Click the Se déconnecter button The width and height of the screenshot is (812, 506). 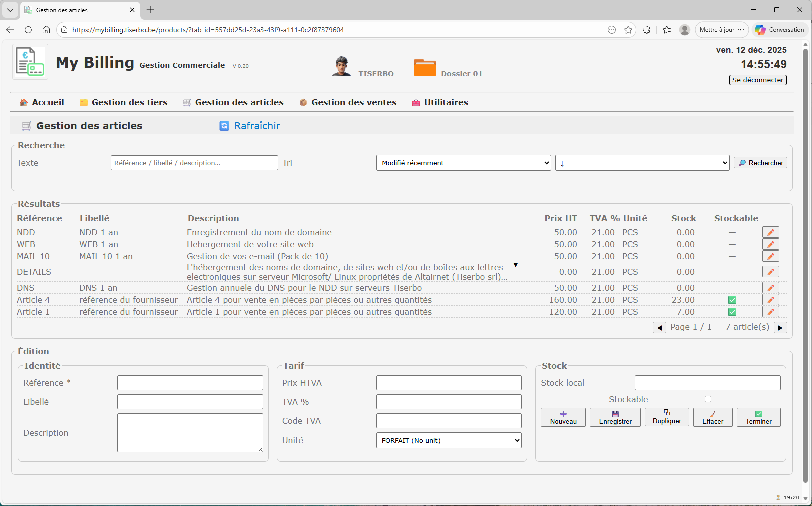(x=757, y=80)
